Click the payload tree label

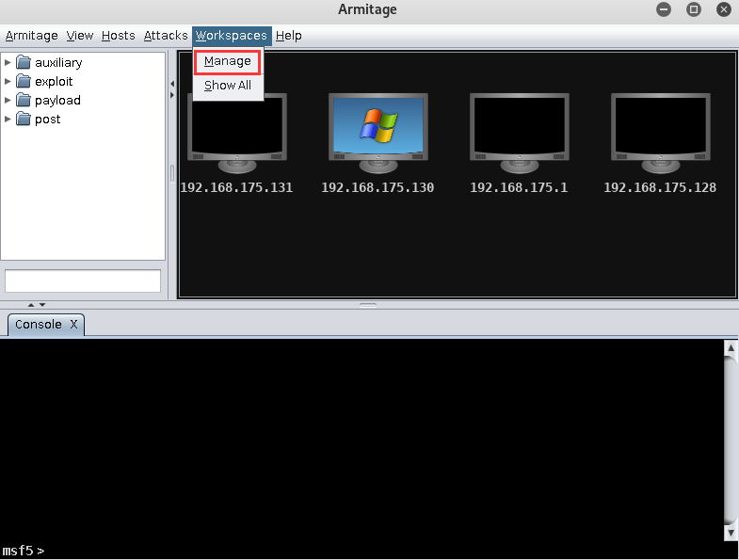tap(57, 101)
